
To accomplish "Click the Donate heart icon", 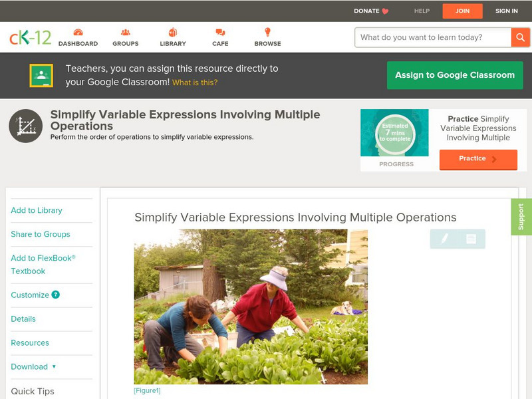I will (385, 11).
